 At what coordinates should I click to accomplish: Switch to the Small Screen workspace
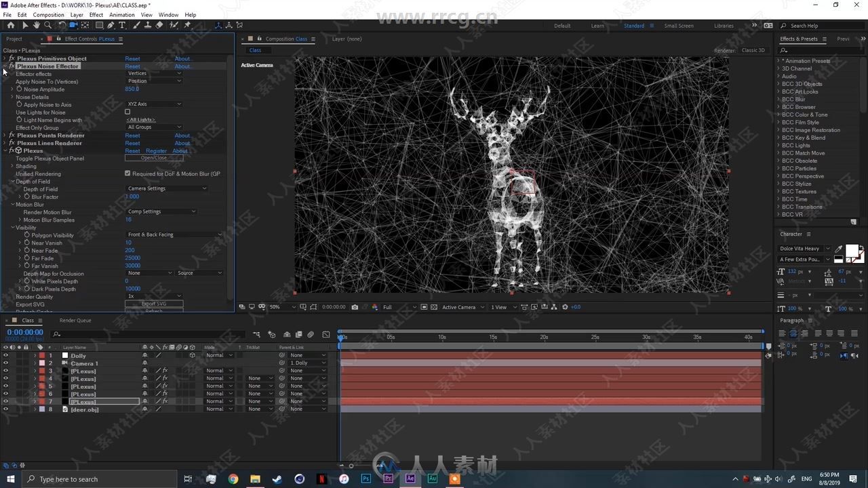tap(679, 26)
